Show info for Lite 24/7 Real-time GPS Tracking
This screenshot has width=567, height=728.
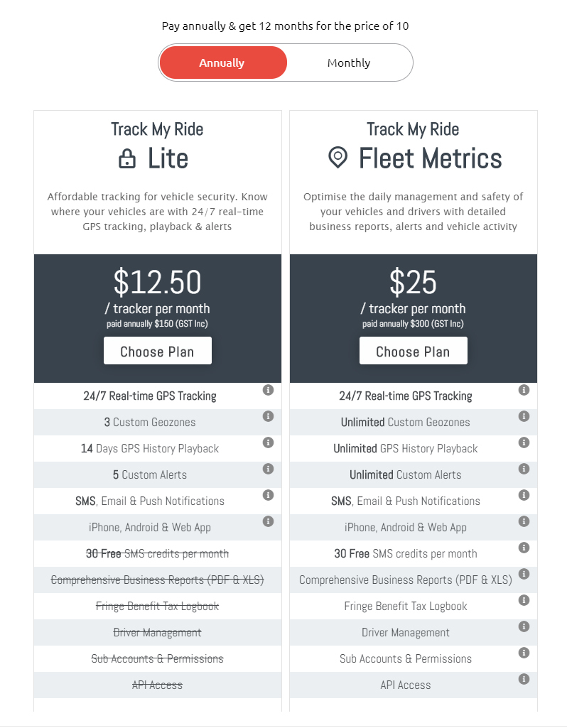[x=268, y=390]
